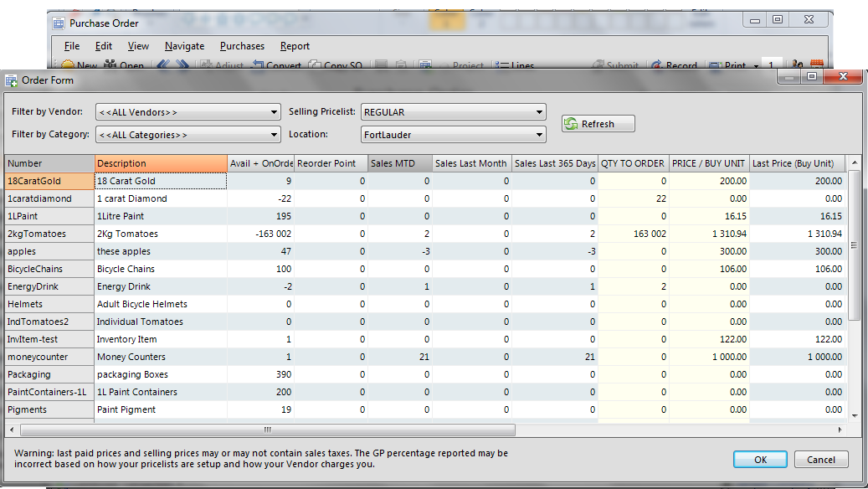Click the Purchase Order window icon

57,23
